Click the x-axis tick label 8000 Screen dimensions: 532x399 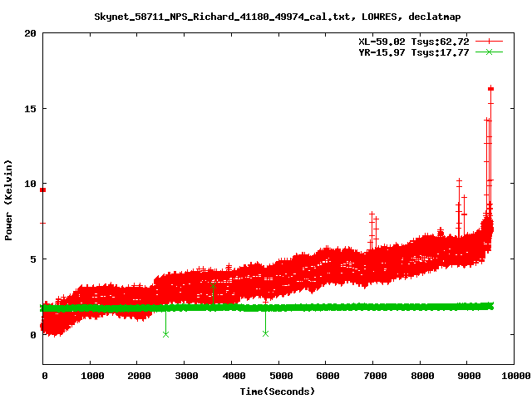422,376
